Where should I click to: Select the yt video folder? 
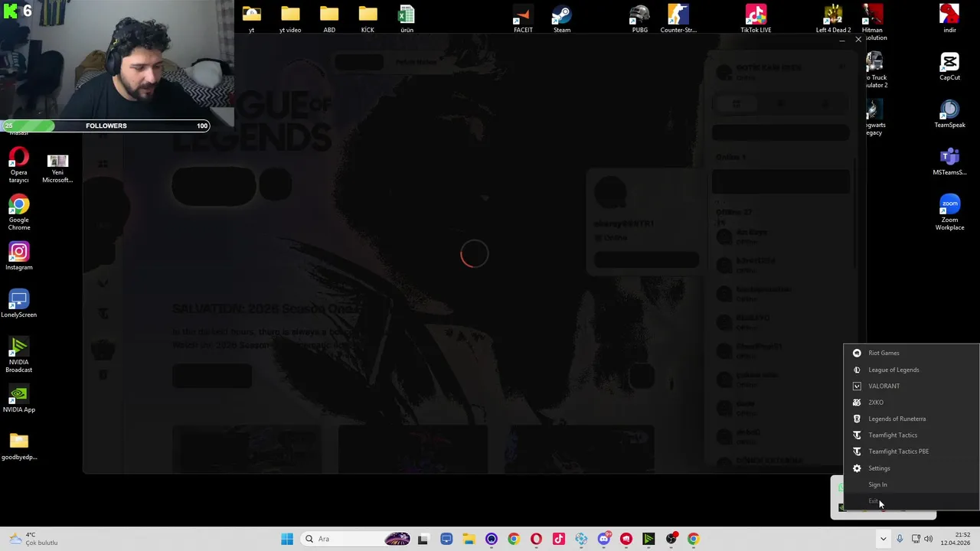point(290,19)
